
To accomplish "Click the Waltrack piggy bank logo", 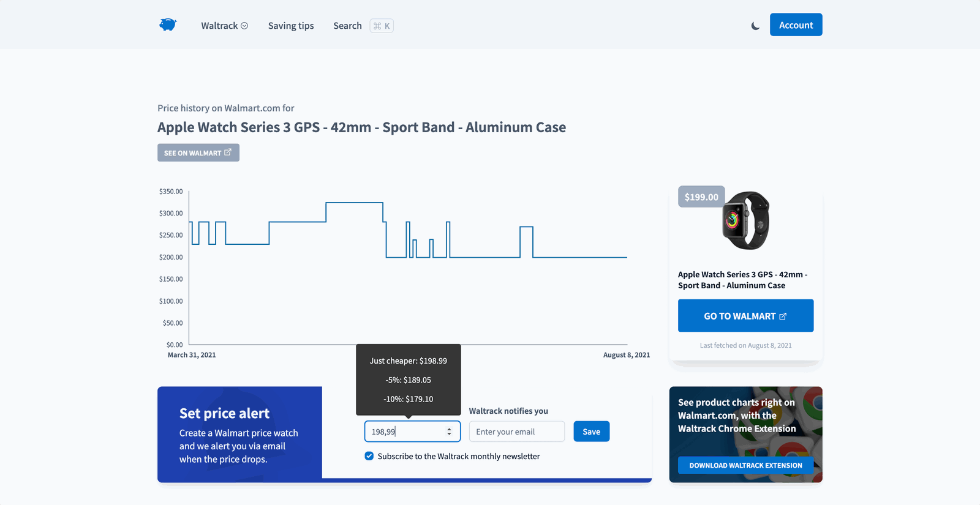I will [x=168, y=24].
